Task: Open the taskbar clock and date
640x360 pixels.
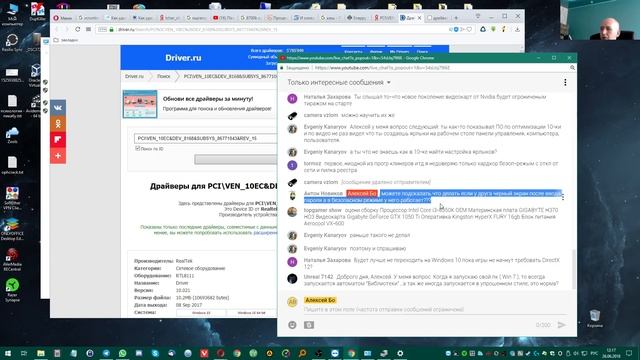Action: pos(611,353)
